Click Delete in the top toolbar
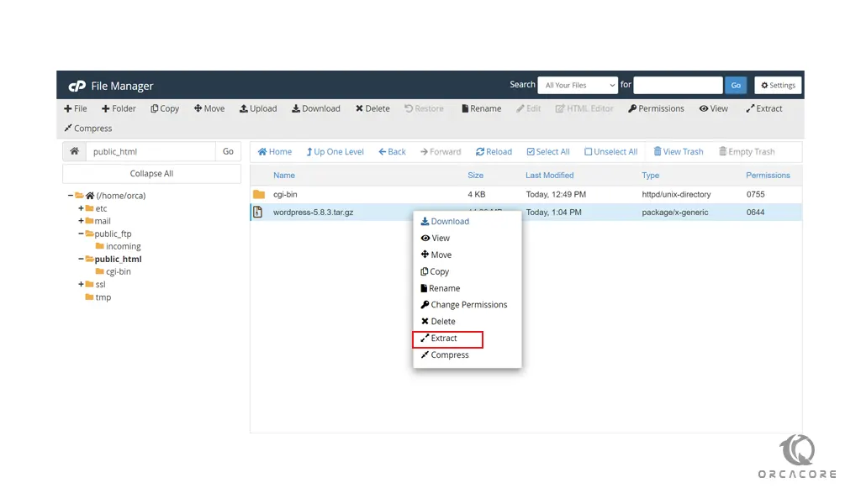The image size is (861, 504). coord(372,108)
